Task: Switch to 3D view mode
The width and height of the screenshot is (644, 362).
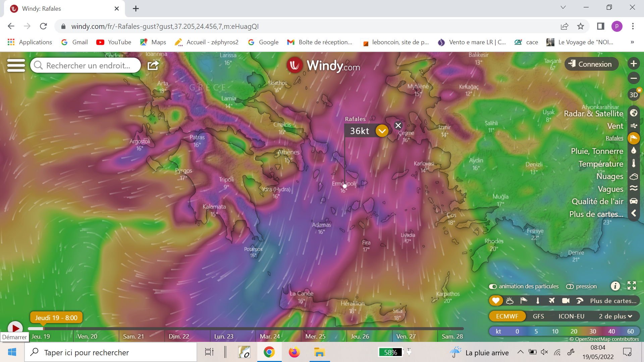Action: click(x=633, y=95)
